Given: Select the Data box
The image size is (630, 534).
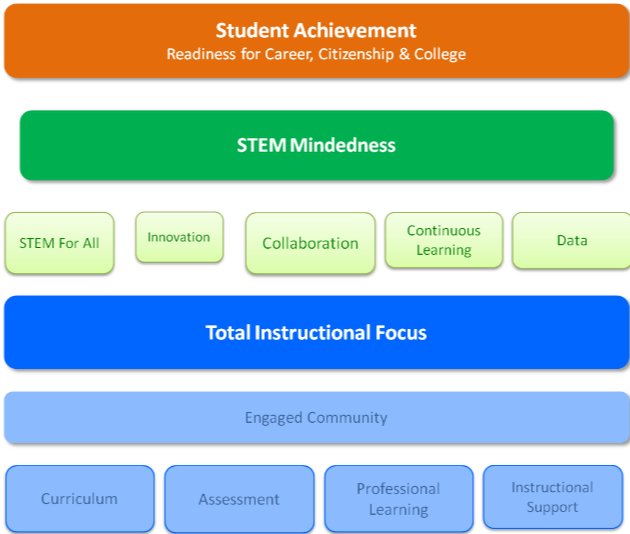Looking at the screenshot, I should (x=571, y=240).
